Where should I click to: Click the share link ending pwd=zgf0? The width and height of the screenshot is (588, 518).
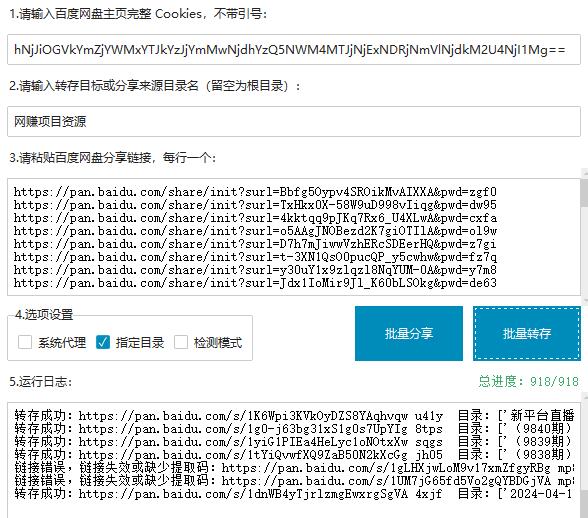(x=255, y=192)
